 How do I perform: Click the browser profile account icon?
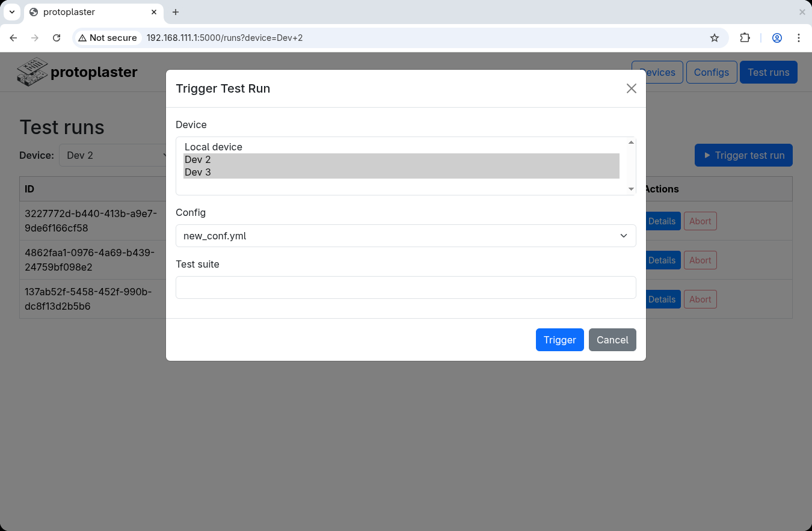coord(777,37)
